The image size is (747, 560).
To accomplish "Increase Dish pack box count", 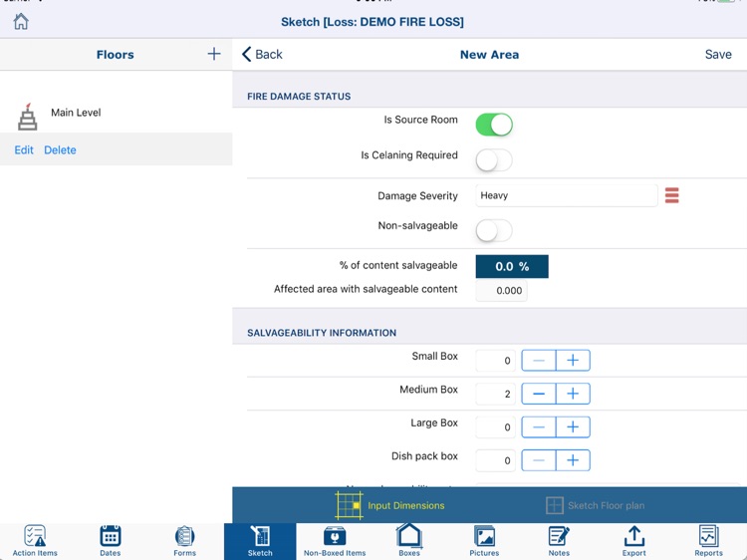I will pyautogui.click(x=573, y=460).
